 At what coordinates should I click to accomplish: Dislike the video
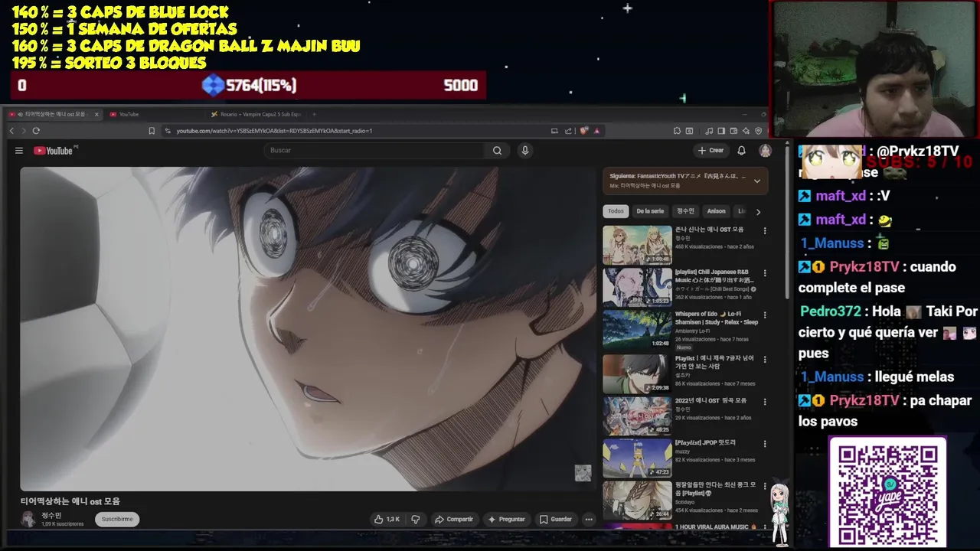pos(416,519)
